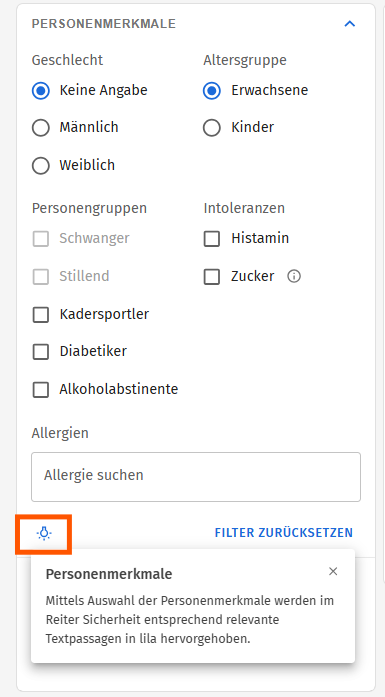
Task: Collapse the Personenmerkmale section chevron
Action: point(350,24)
